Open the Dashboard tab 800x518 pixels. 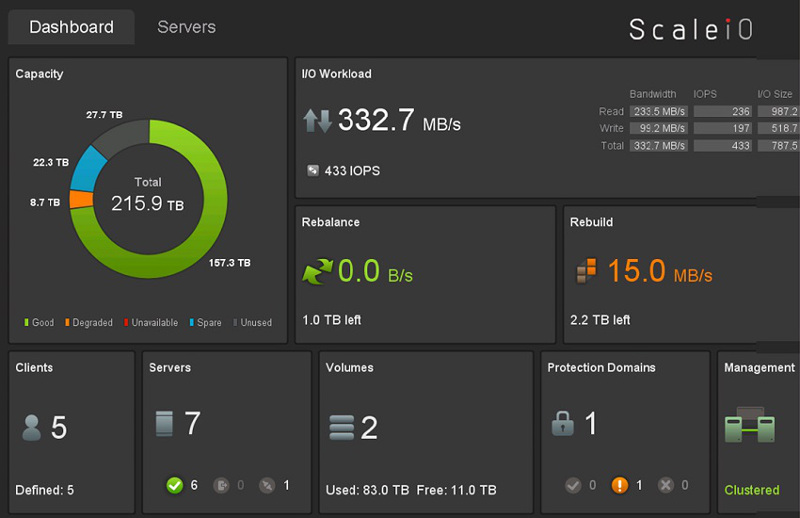coord(71,27)
